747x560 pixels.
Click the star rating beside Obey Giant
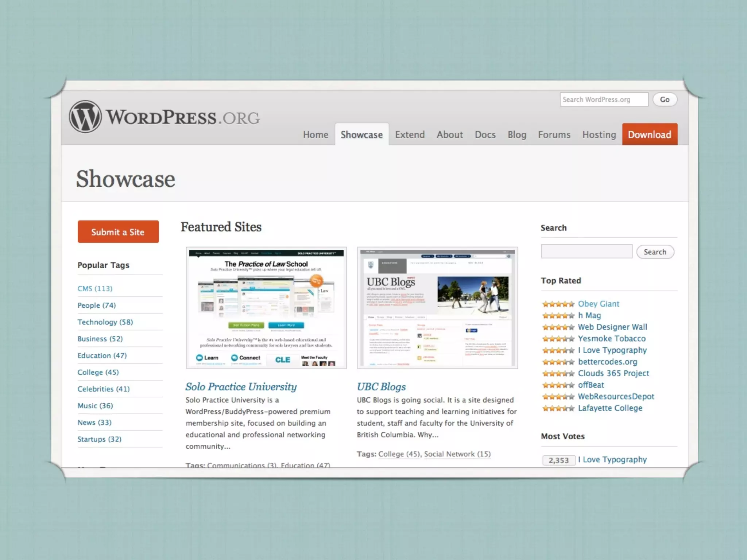click(x=558, y=304)
